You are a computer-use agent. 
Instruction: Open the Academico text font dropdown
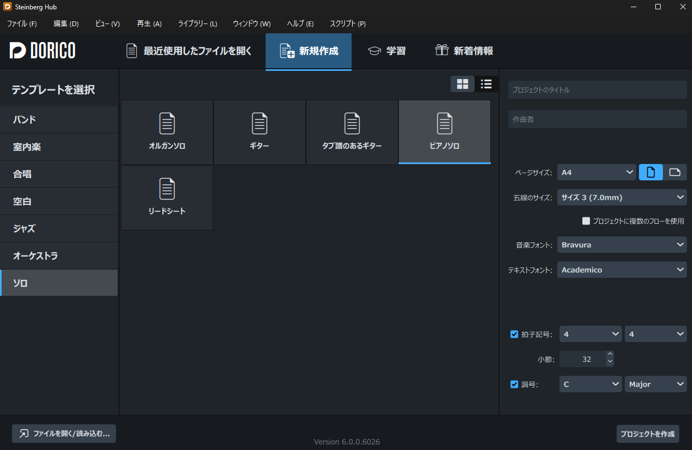tap(622, 270)
